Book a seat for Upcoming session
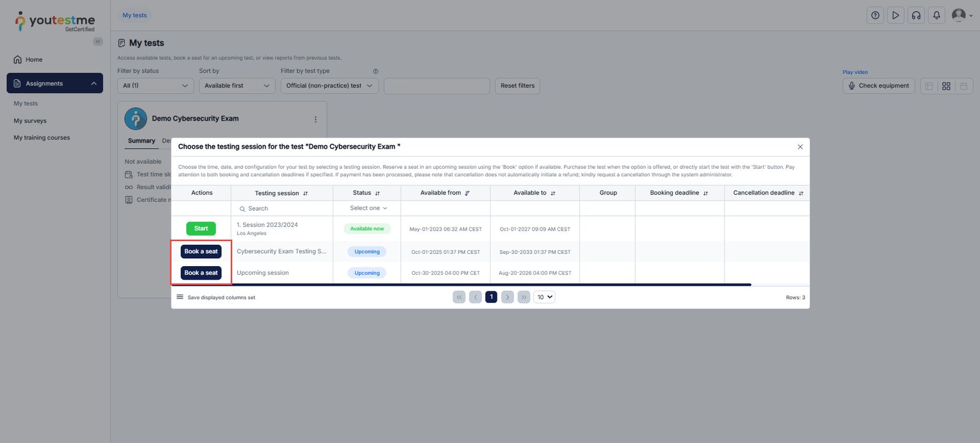Viewport: 980px width, 443px height. (x=201, y=273)
